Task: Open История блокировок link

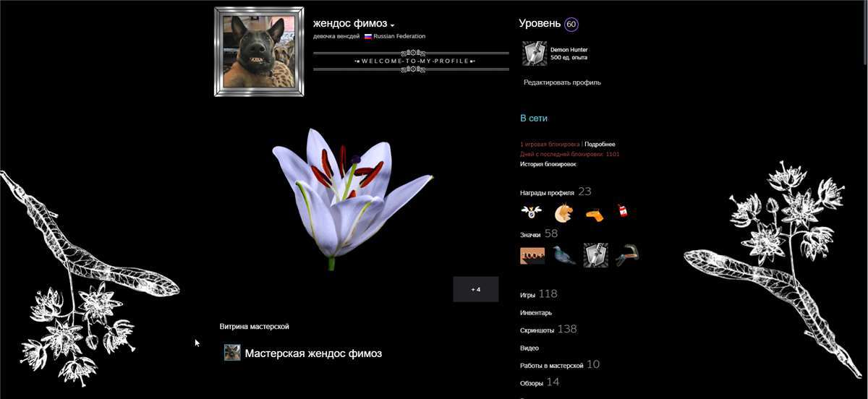Action: pos(548,164)
